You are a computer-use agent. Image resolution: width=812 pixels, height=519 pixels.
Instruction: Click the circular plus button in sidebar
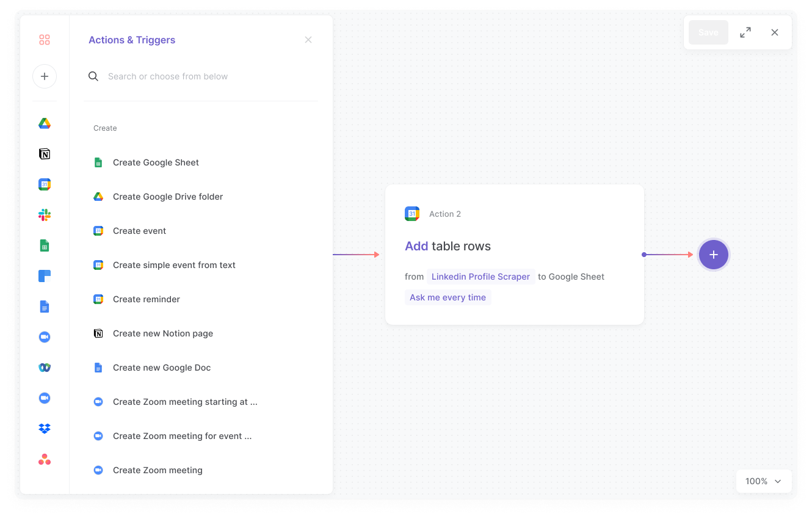(x=45, y=76)
